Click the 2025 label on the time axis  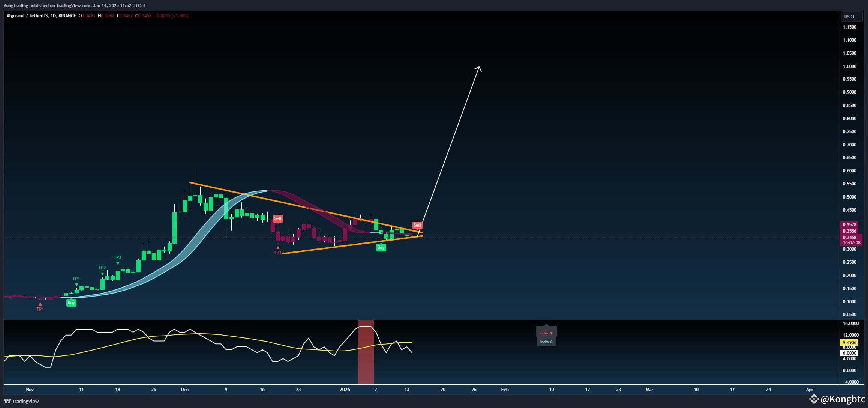point(345,390)
